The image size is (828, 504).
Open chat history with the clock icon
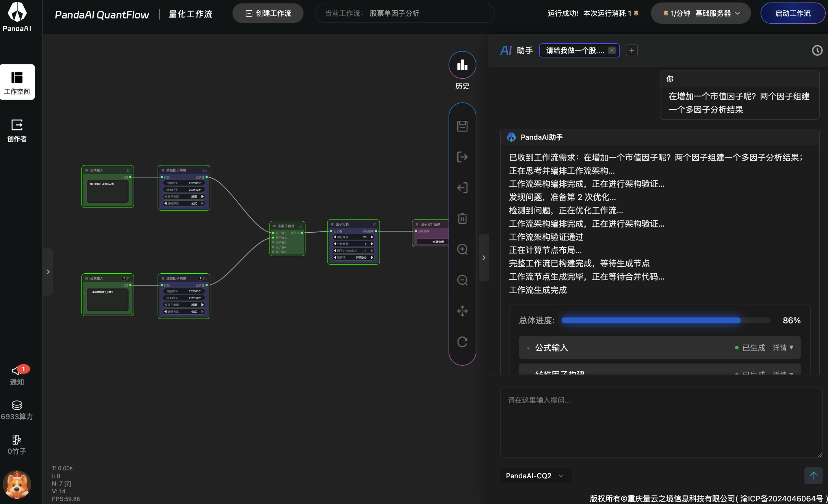click(817, 50)
